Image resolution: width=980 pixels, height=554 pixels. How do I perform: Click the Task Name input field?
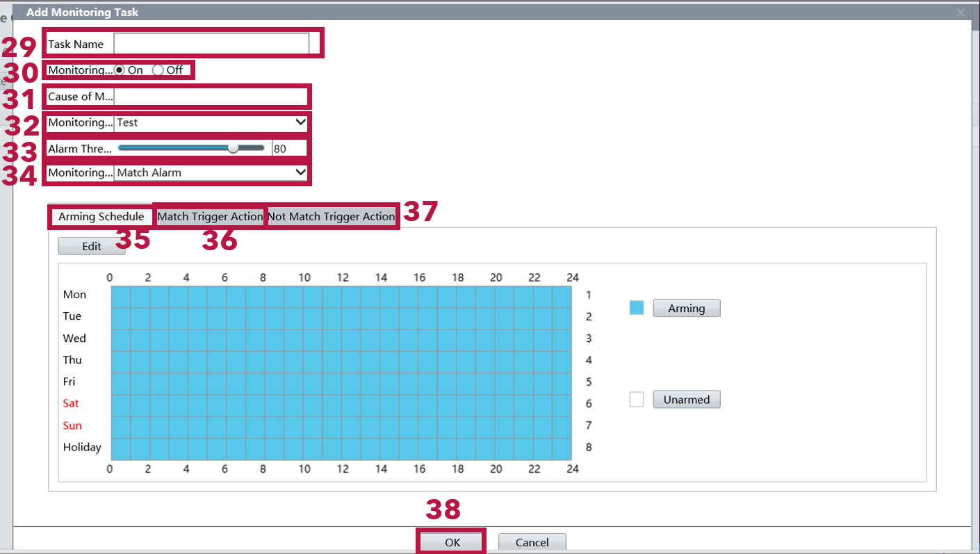pyautogui.click(x=211, y=44)
